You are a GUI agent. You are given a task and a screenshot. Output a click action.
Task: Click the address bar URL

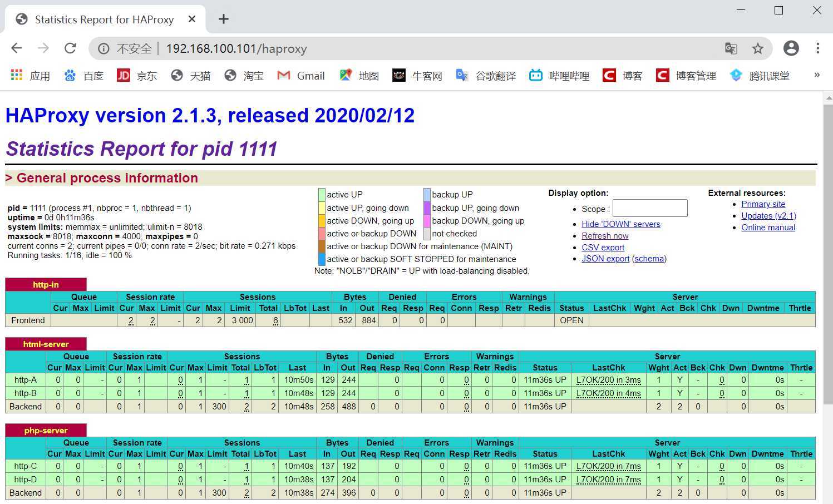[236, 49]
